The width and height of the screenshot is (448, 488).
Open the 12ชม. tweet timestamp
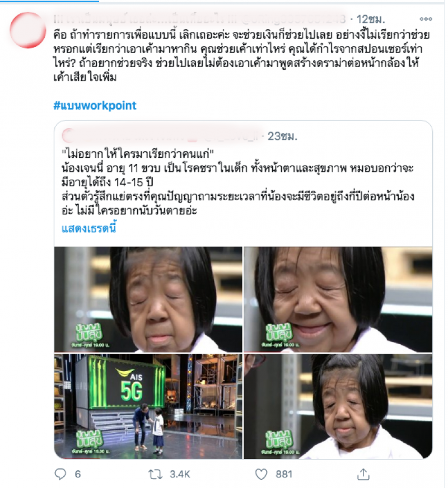[x=371, y=19]
